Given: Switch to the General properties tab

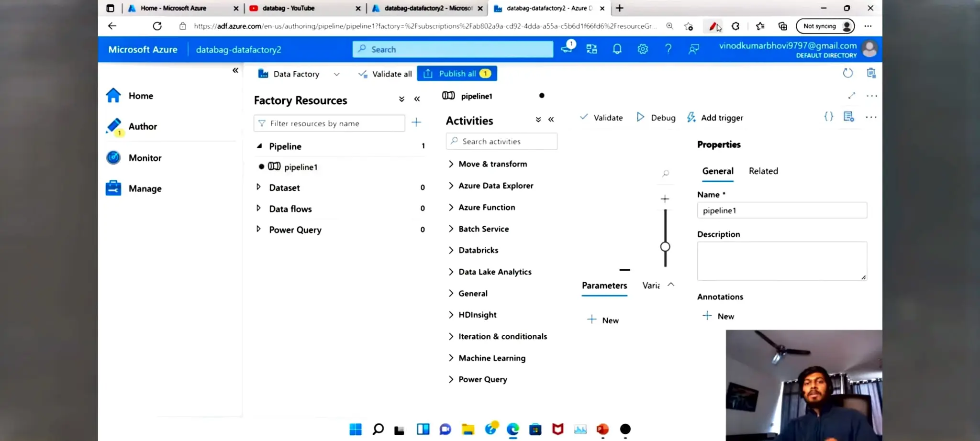Looking at the screenshot, I should [718, 171].
